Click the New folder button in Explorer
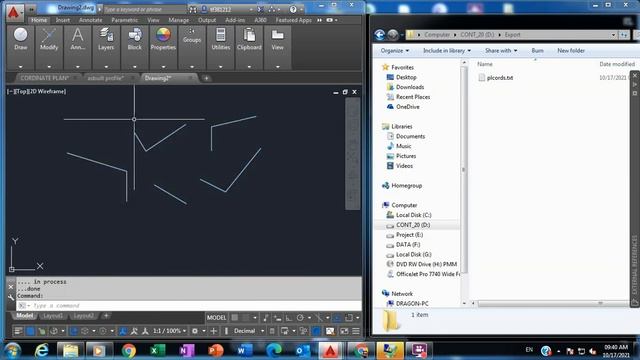640x360 pixels. [x=571, y=51]
